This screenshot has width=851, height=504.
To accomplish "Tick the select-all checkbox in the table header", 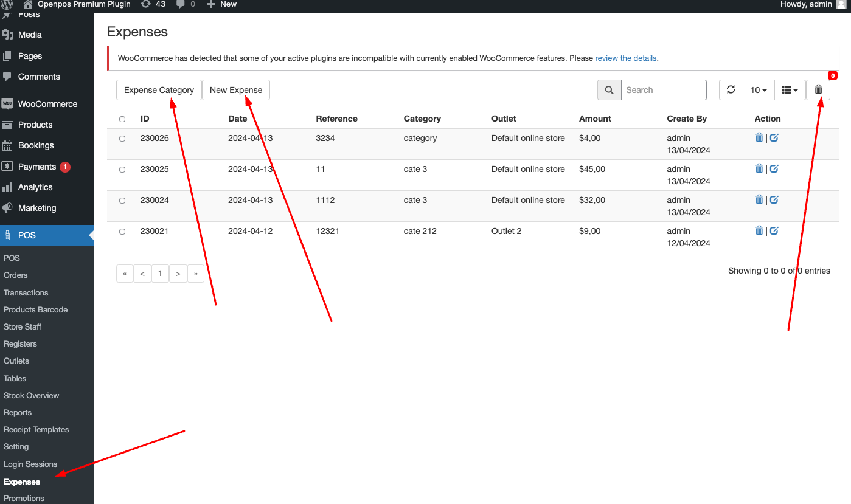I will click(x=122, y=119).
